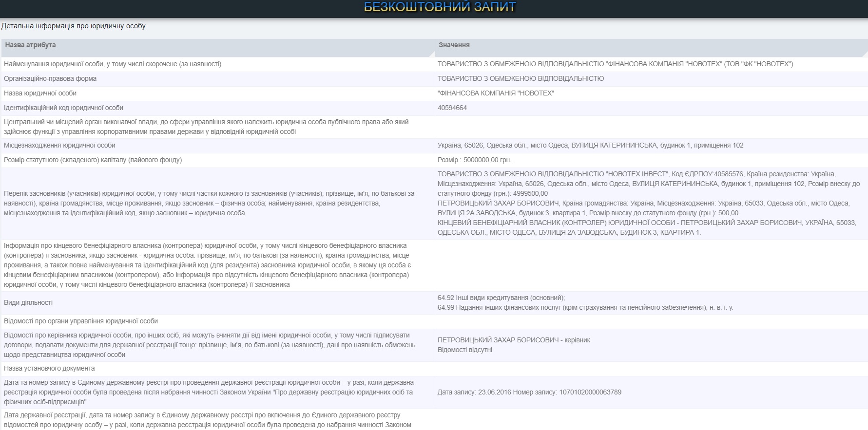Click the 'Назва юридичної особи' attribute label

tap(40, 93)
